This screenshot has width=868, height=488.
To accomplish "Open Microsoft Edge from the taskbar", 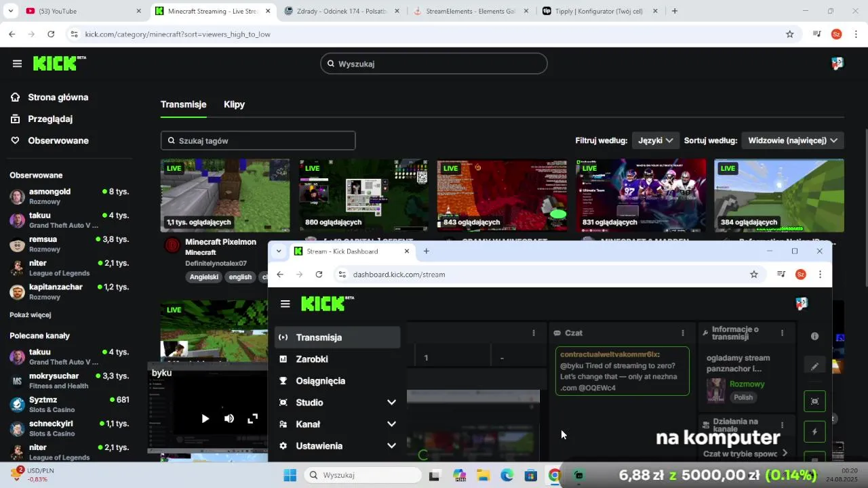I will (507, 475).
